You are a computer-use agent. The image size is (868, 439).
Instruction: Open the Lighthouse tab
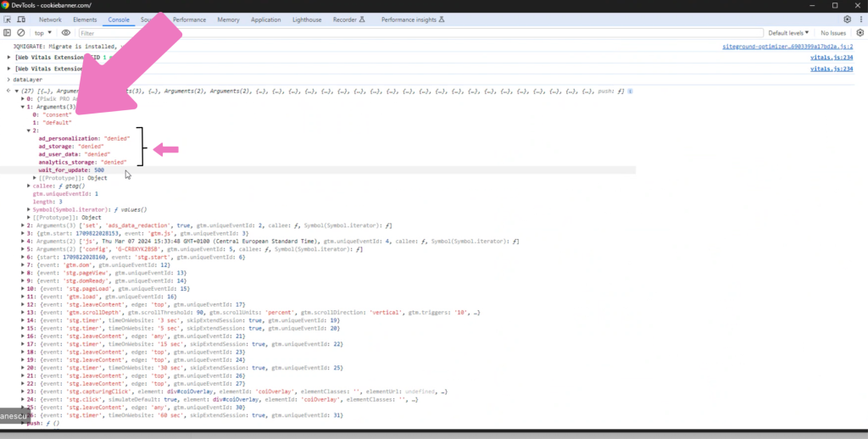pyautogui.click(x=306, y=19)
